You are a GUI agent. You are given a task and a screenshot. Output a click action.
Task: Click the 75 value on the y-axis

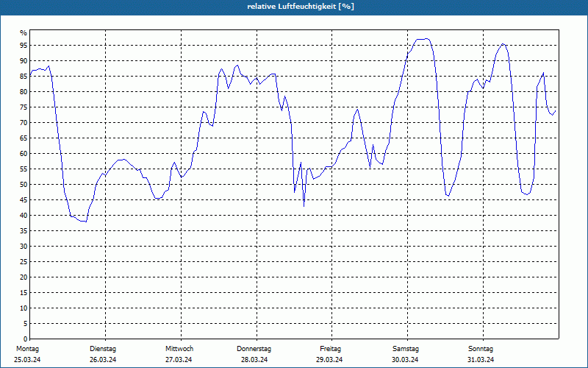coord(24,107)
